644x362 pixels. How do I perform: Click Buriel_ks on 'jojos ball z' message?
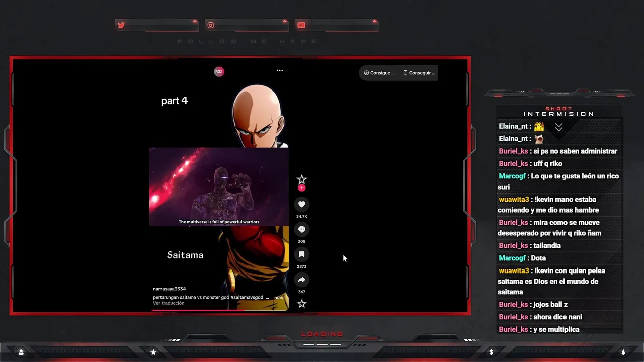pyautogui.click(x=513, y=305)
